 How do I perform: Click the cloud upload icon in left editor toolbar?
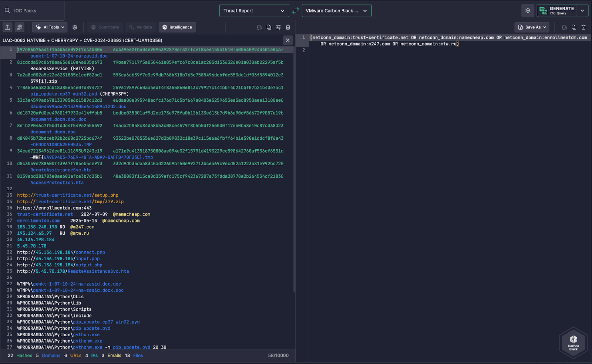pyautogui.click(x=259, y=27)
